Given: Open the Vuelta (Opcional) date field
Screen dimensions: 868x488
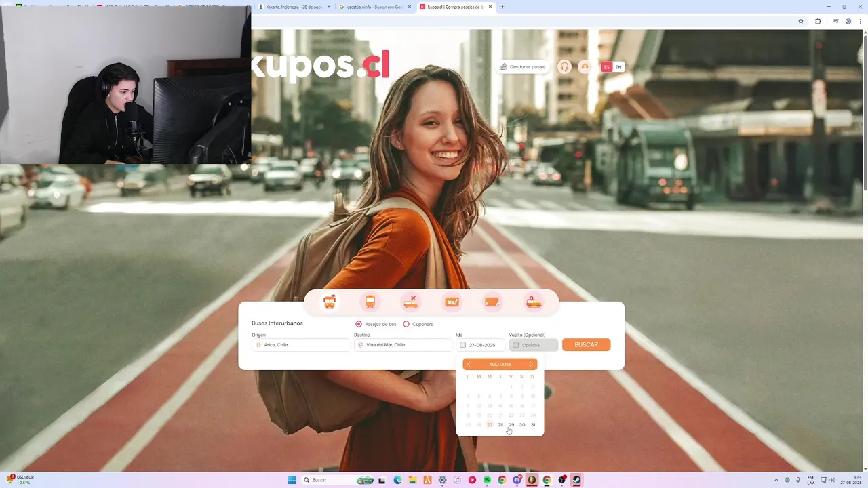Looking at the screenshot, I should 534,345.
